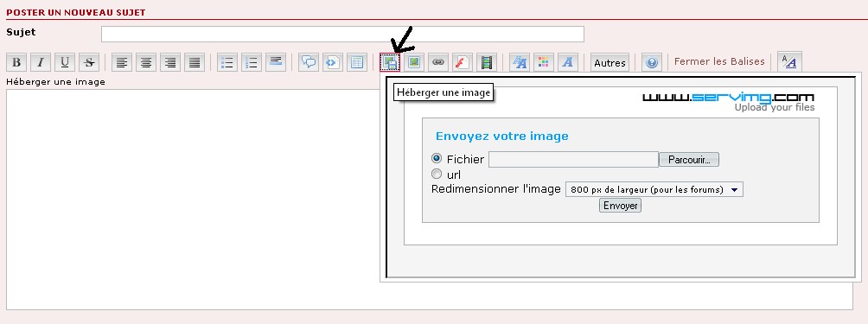This screenshot has height=324, width=868.
Task: Insert a quote bubble icon
Action: (309, 62)
